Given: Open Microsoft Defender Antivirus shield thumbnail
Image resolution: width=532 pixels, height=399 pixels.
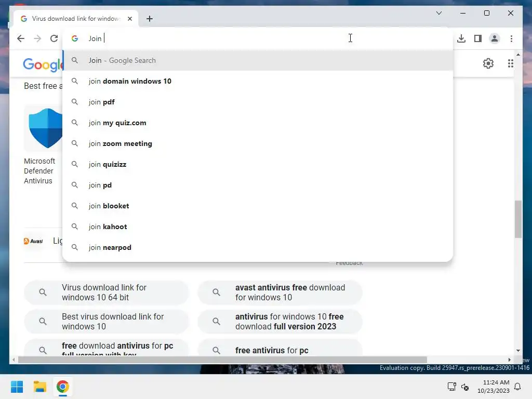Looking at the screenshot, I should pyautogui.click(x=44, y=128).
